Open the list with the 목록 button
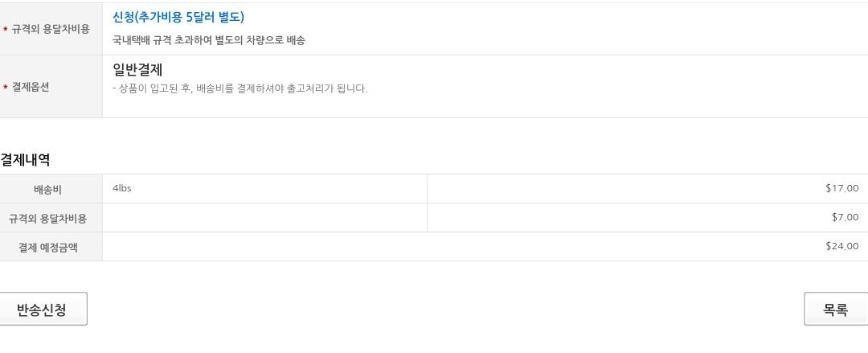This screenshot has width=868, height=353. coord(835,310)
